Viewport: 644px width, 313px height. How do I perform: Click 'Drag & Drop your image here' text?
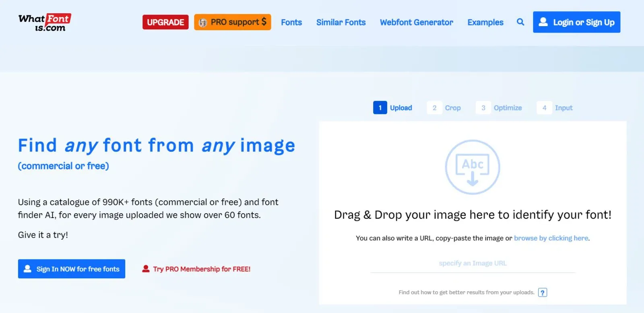(x=473, y=215)
